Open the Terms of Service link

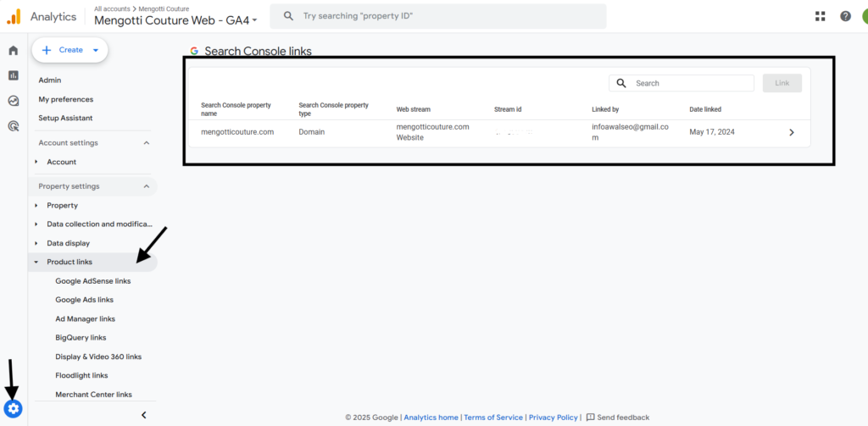[x=493, y=418]
